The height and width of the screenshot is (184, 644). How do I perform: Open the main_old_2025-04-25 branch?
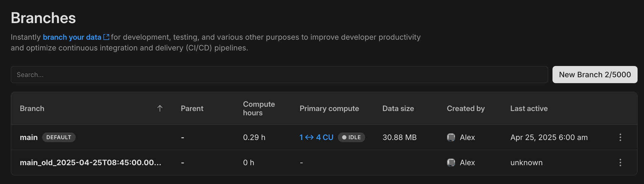(x=90, y=163)
